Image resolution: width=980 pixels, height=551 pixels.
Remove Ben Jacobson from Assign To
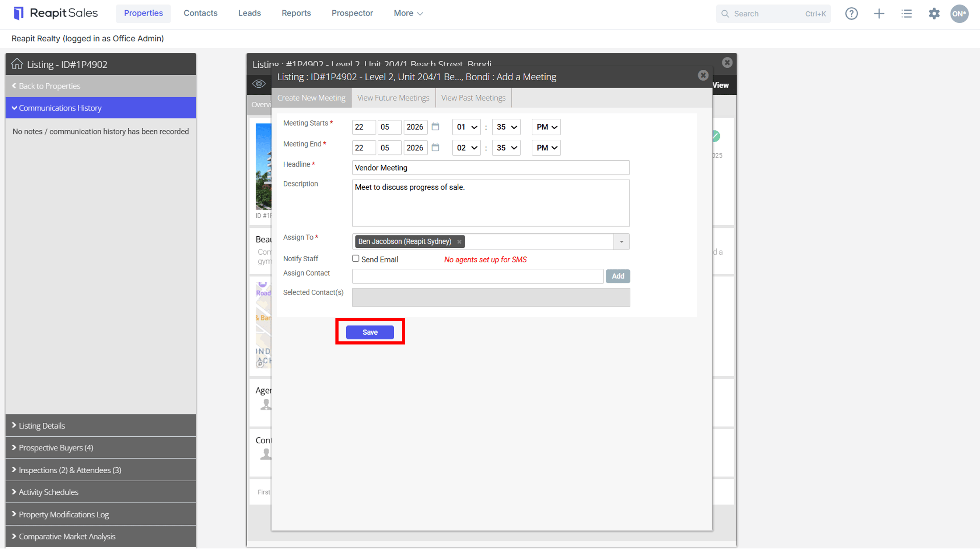tap(459, 242)
